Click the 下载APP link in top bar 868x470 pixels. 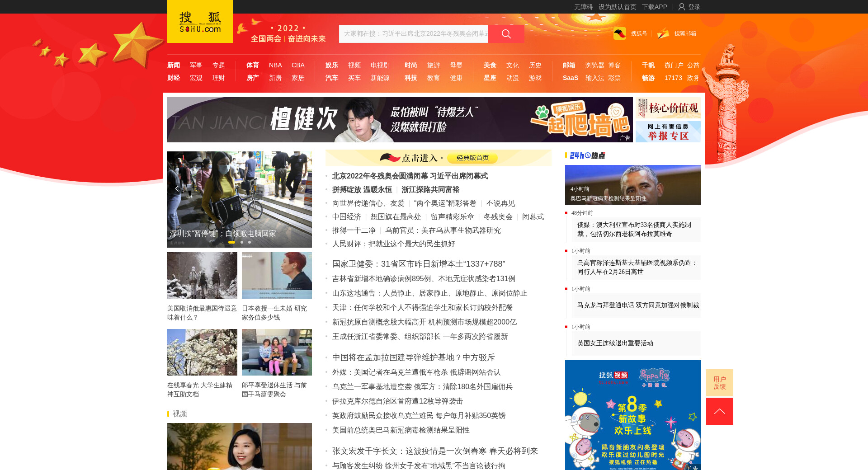(654, 7)
